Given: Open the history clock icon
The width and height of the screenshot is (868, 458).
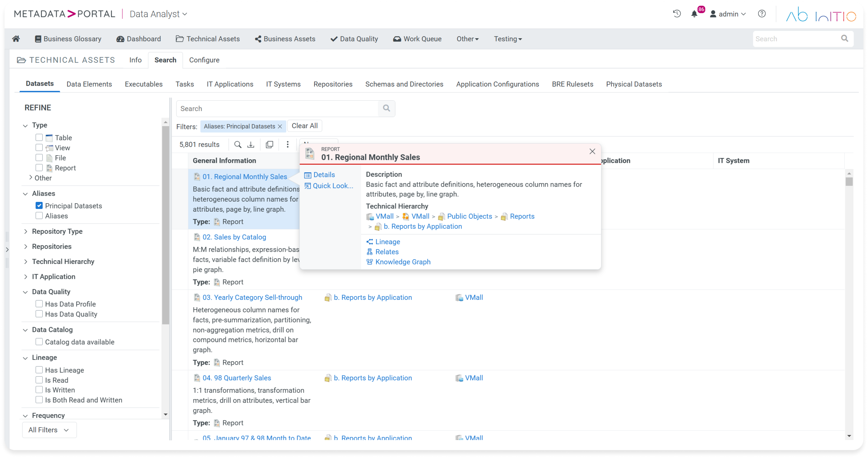Looking at the screenshot, I should pos(677,14).
